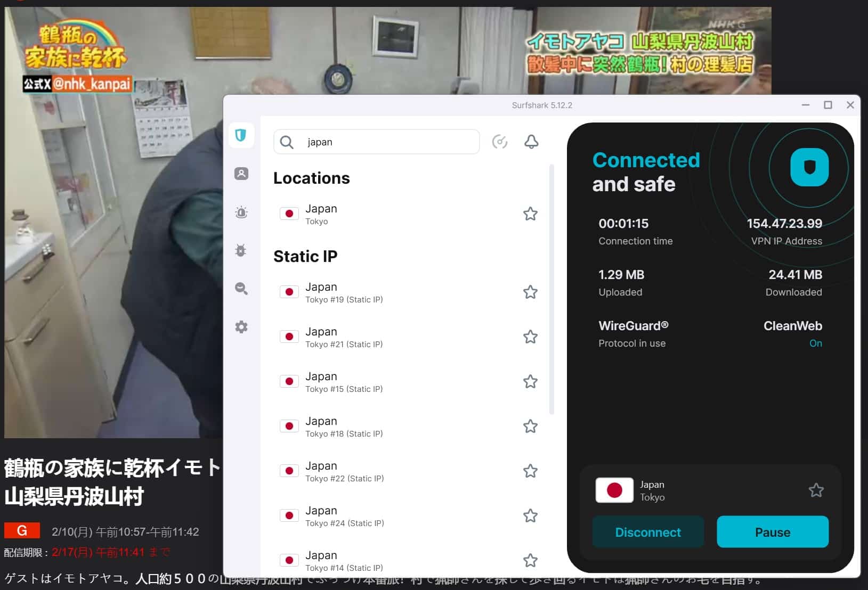This screenshot has height=590, width=868.
Task: Click the 24.41 MB Downloaded value
Action: tap(795, 275)
